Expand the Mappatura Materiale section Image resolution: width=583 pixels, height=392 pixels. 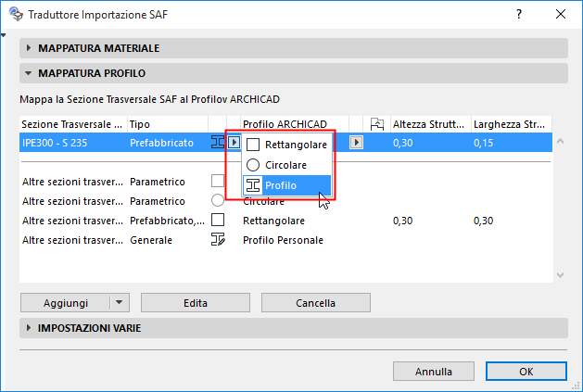[x=28, y=48]
